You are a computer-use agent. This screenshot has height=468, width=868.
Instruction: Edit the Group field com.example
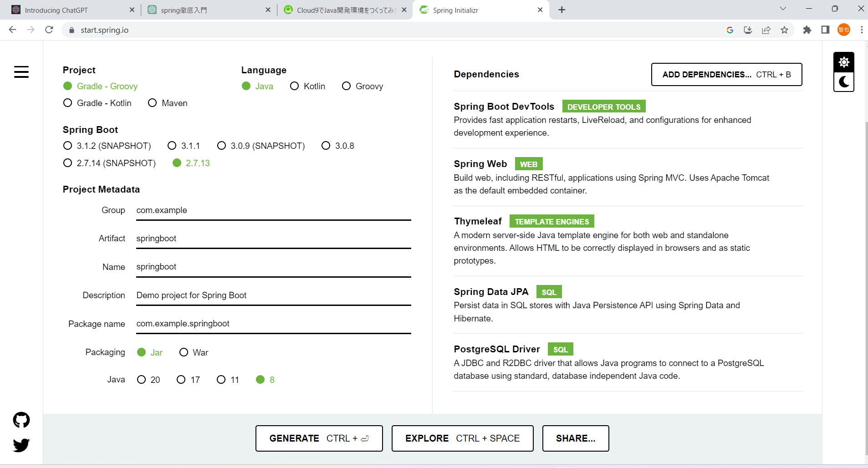tap(274, 210)
